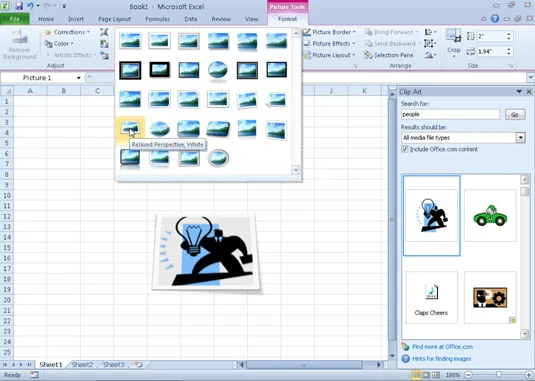Open the Corrections menu
The width and height of the screenshot is (535, 381).
click(68, 32)
